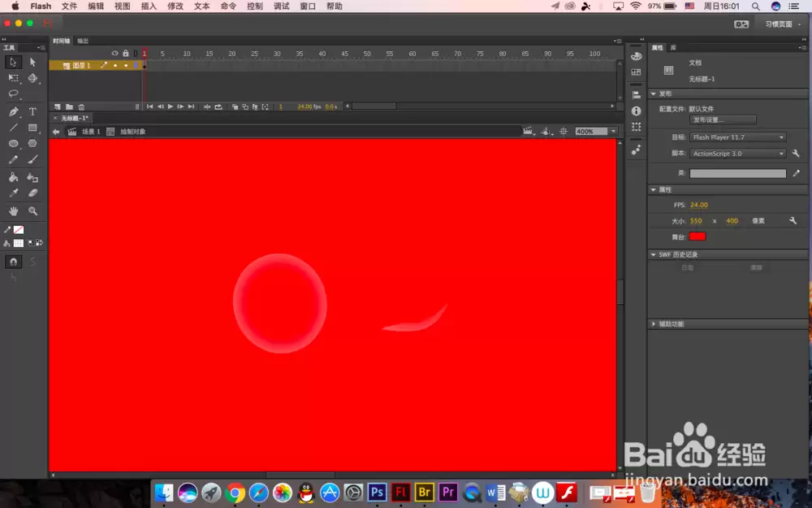
Task: Open the Transform panel icon
Action: (x=637, y=127)
